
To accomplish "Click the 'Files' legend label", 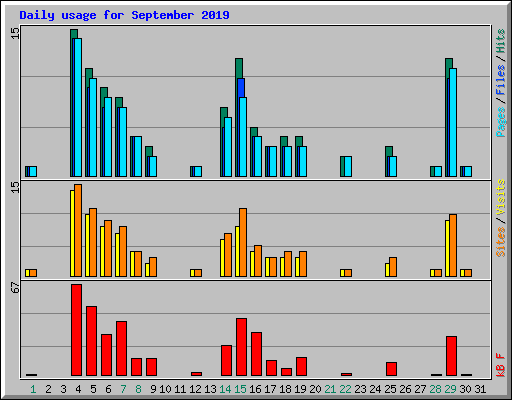I will pyautogui.click(x=500, y=79).
